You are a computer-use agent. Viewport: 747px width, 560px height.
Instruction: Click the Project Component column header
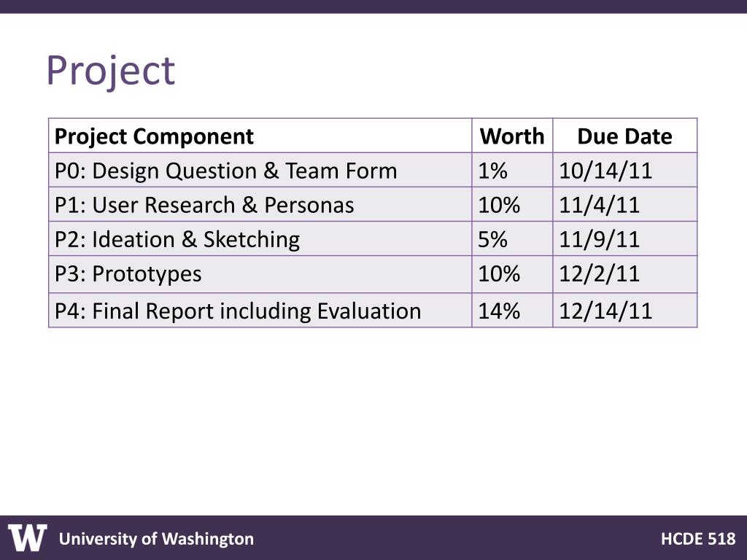coord(260,136)
